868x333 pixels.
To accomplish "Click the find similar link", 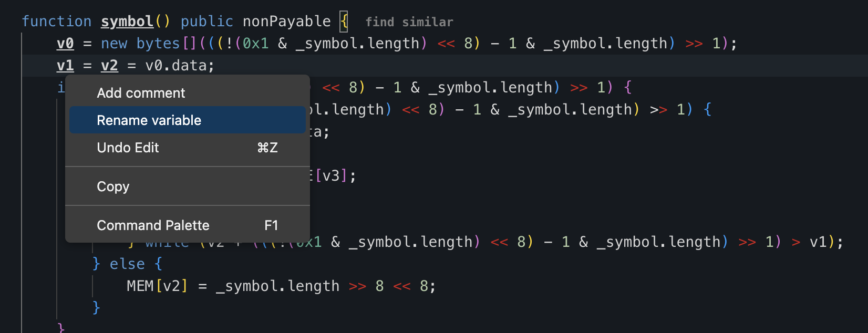I will tap(409, 22).
